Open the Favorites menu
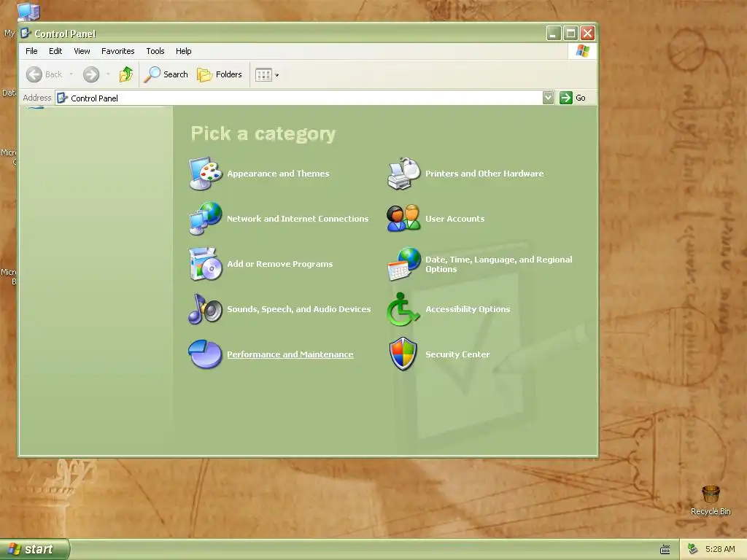This screenshot has width=747, height=560. pyautogui.click(x=117, y=51)
